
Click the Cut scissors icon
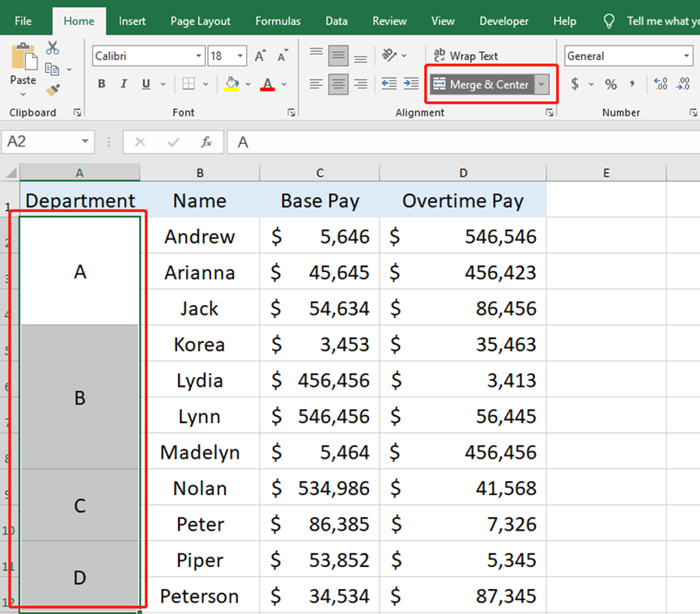51,49
